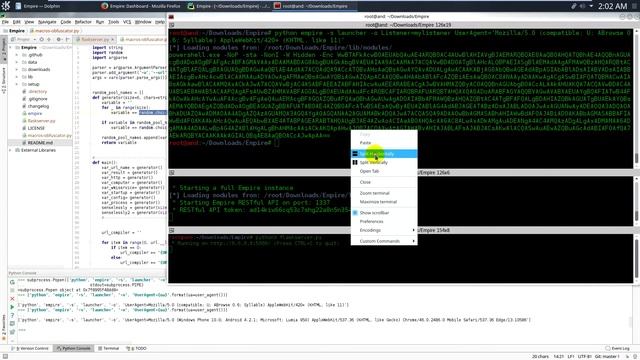Open the View menu in PyCharm

coord(29,22)
